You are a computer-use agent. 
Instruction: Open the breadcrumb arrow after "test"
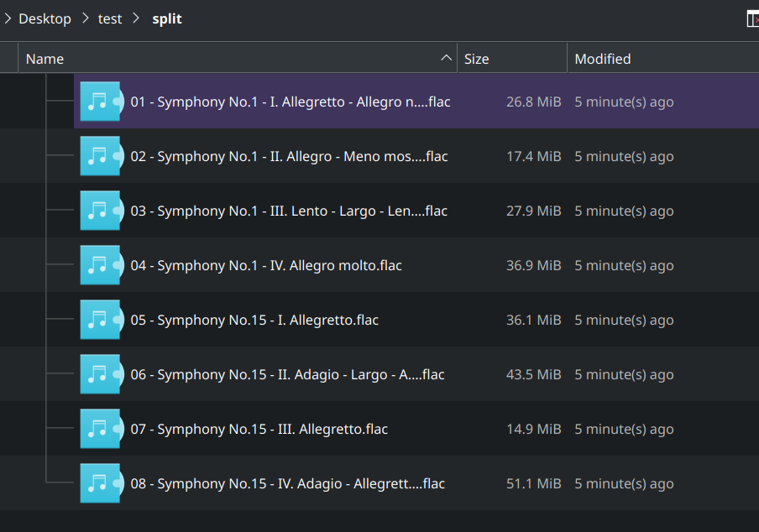(x=134, y=18)
